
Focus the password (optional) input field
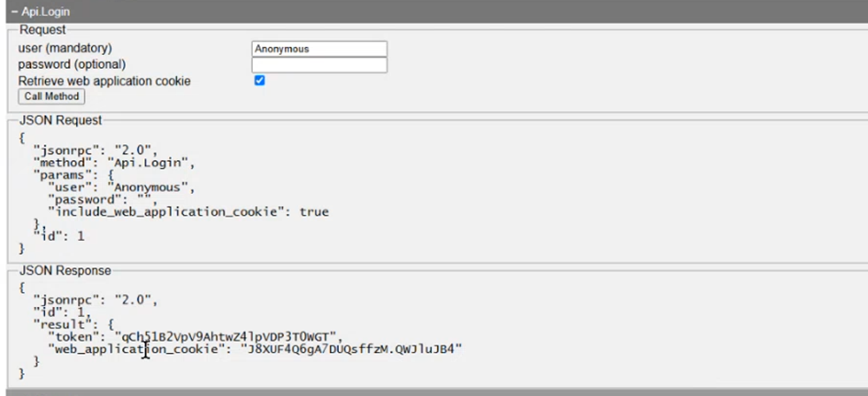[319, 65]
